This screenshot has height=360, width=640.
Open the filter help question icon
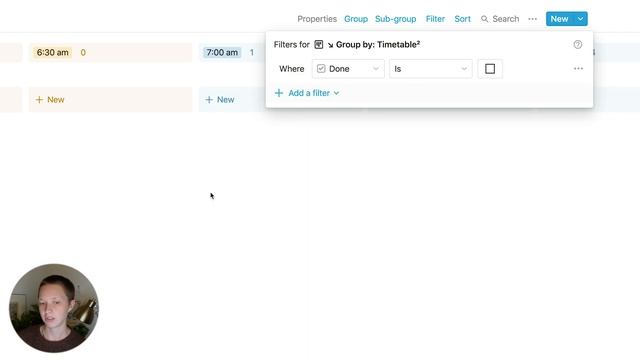(x=578, y=44)
